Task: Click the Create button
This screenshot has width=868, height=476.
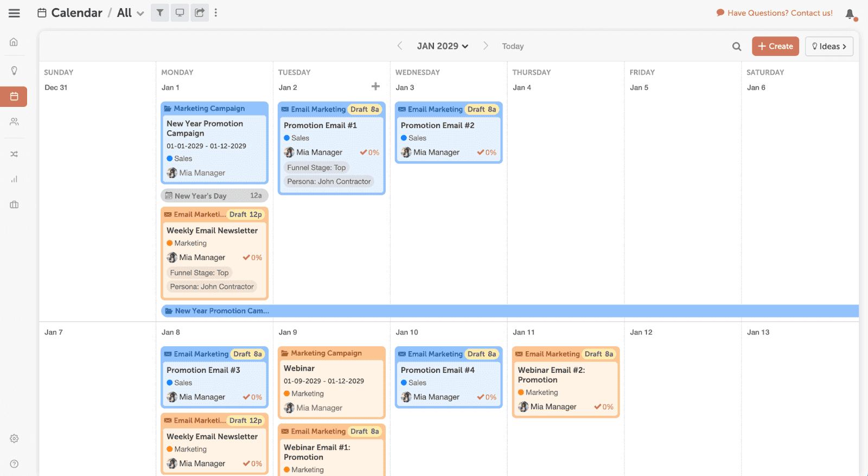Action: (775, 47)
